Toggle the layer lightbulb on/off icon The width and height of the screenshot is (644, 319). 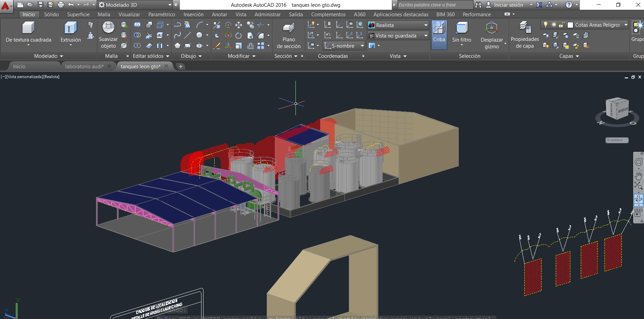point(545,25)
